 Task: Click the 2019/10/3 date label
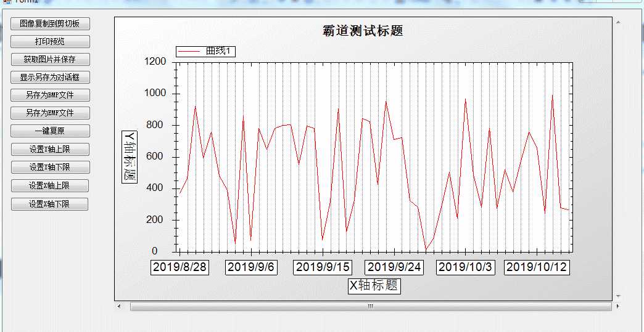click(x=465, y=267)
